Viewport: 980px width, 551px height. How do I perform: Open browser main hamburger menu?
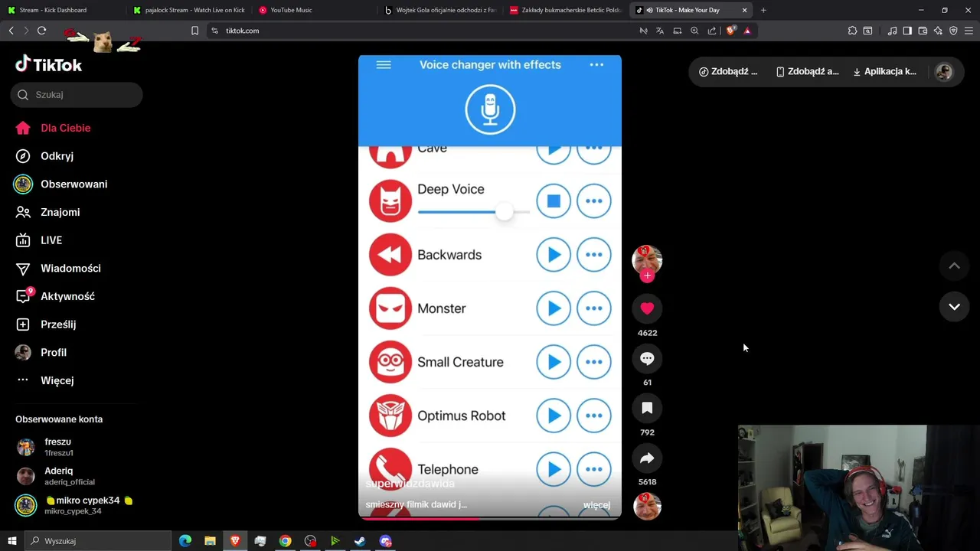tap(969, 31)
